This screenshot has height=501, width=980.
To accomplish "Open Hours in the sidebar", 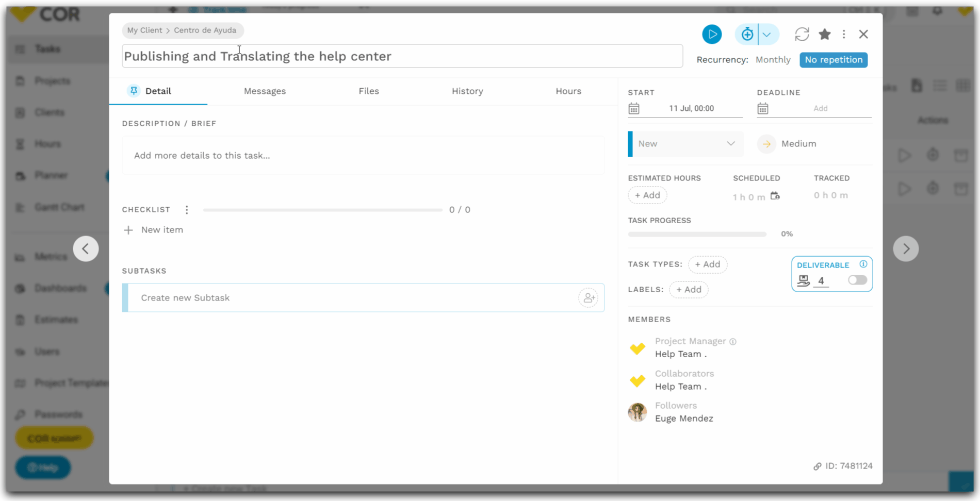I will [x=47, y=144].
